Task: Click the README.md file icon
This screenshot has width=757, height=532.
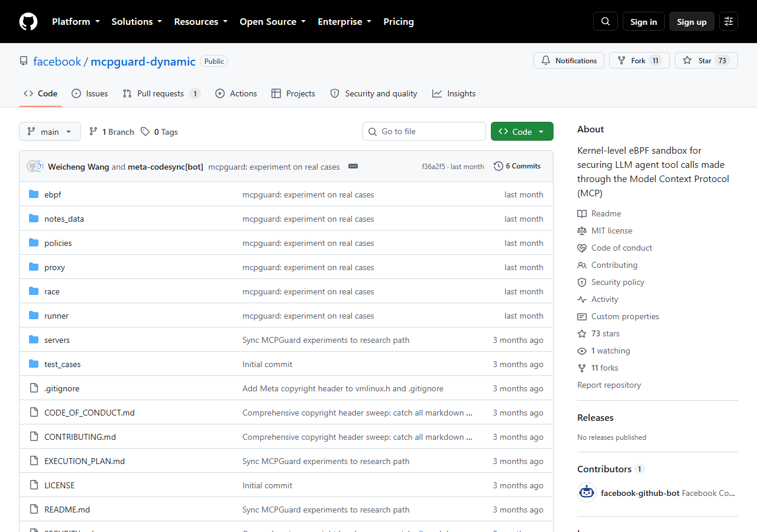Action: (x=34, y=510)
